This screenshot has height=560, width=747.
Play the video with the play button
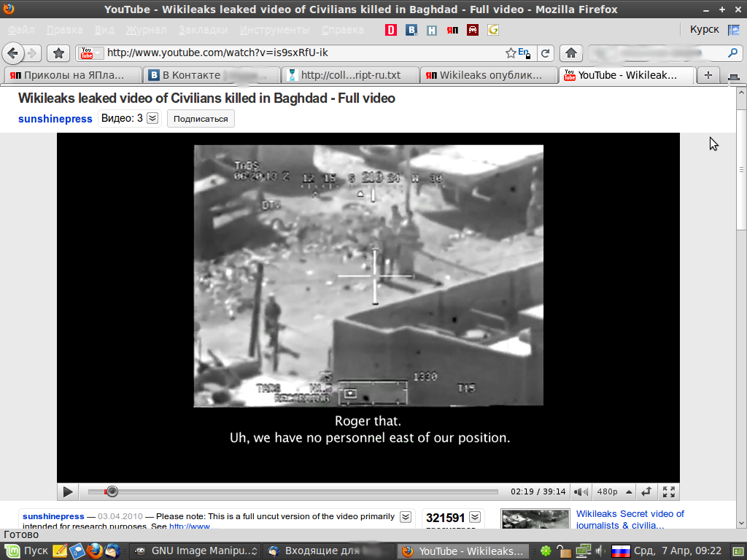(x=68, y=492)
